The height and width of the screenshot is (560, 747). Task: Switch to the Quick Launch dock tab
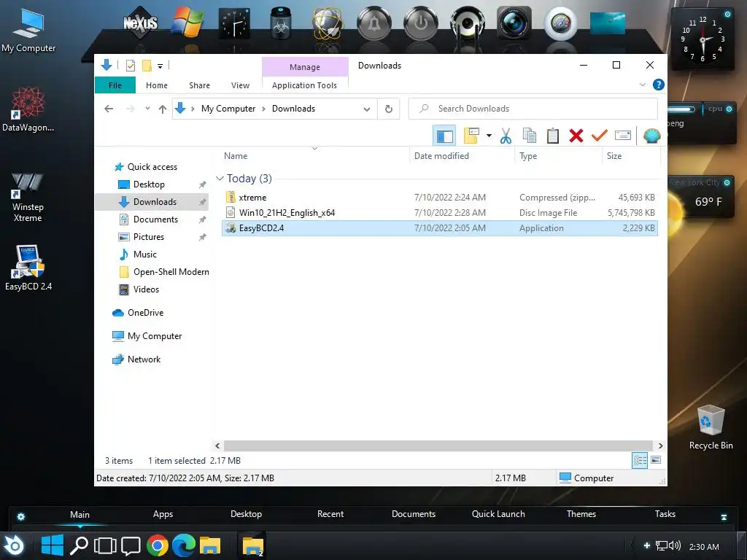click(498, 514)
